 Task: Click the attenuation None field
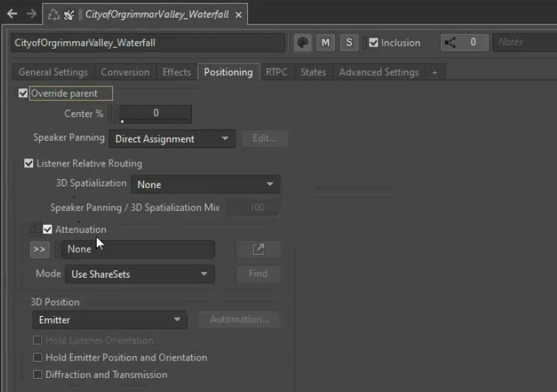point(138,249)
